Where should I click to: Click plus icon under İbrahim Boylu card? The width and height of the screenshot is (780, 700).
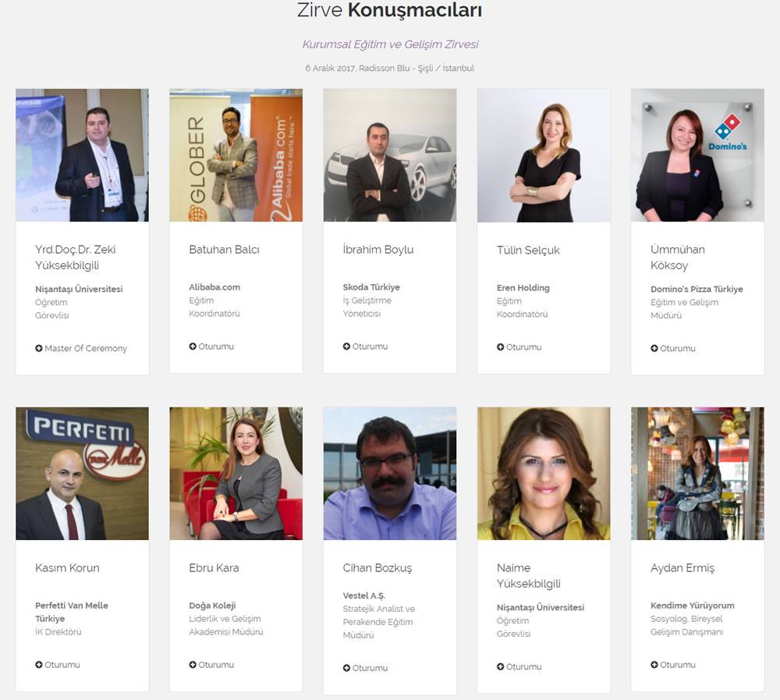point(346,346)
